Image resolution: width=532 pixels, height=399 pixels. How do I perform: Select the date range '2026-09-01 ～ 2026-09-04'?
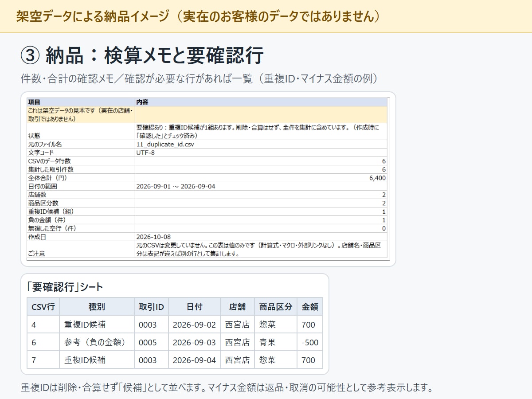(176, 186)
